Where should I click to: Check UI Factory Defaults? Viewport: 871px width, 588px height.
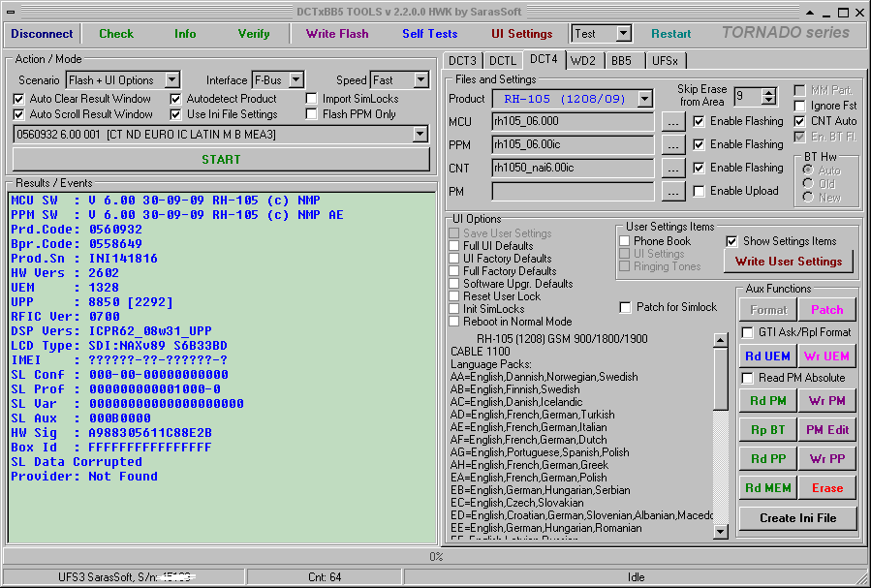coord(454,259)
